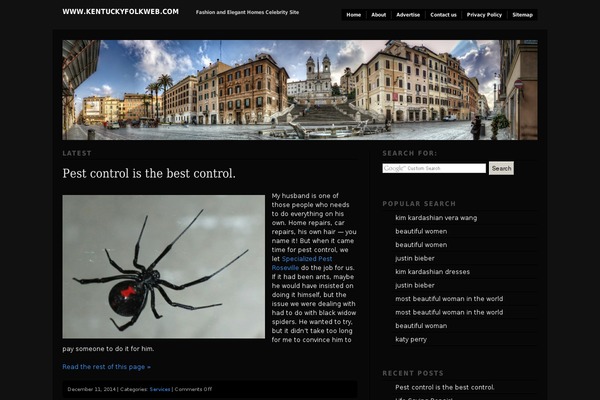Open the Services category link
Screen dimensions: 600x400
pos(160,389)
